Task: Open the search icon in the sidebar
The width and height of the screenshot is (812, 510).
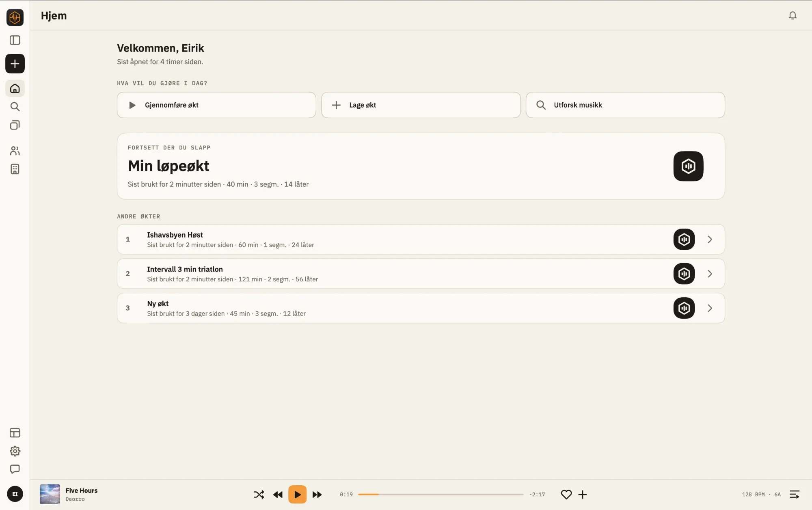Action: (x=15, y=107)
